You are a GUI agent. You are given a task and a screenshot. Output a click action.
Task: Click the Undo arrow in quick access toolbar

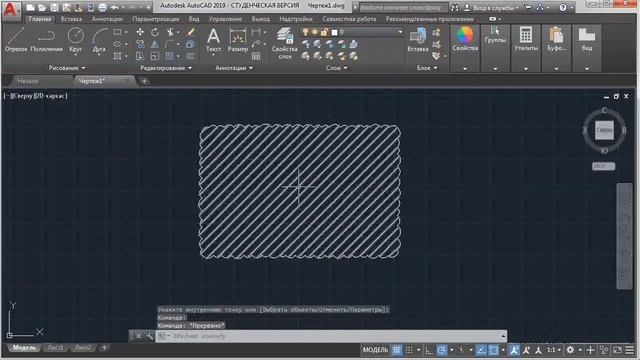pyautogui.click(x=115, y=7)
